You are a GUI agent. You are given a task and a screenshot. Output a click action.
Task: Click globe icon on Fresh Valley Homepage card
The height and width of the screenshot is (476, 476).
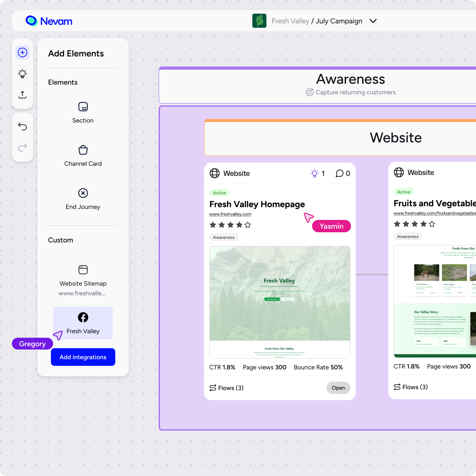(215, 173)
